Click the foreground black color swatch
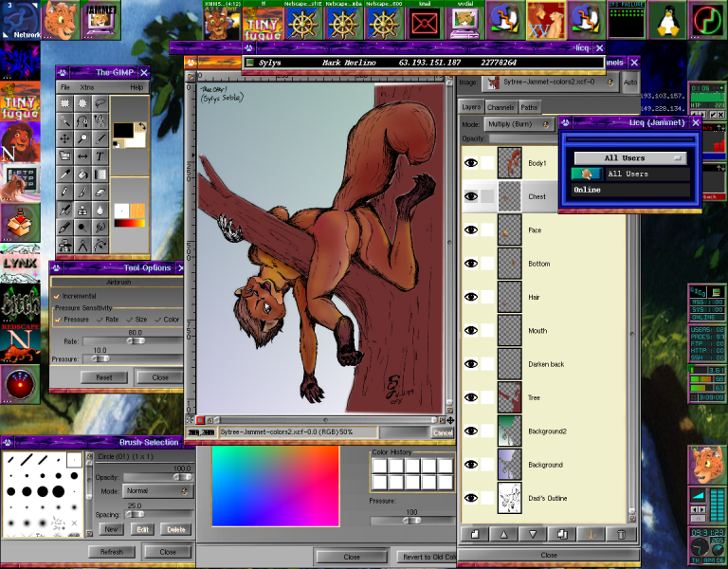 click(123, 129)
